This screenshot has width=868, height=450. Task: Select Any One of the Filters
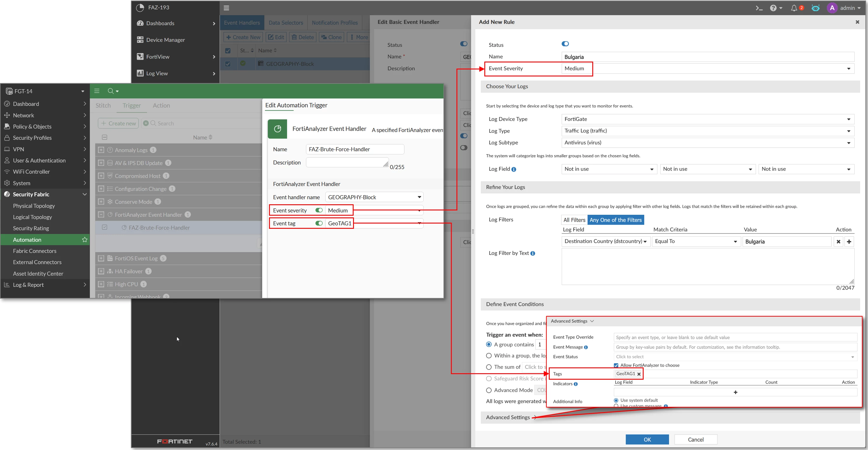pyautogui.click(x=616, y=220)
